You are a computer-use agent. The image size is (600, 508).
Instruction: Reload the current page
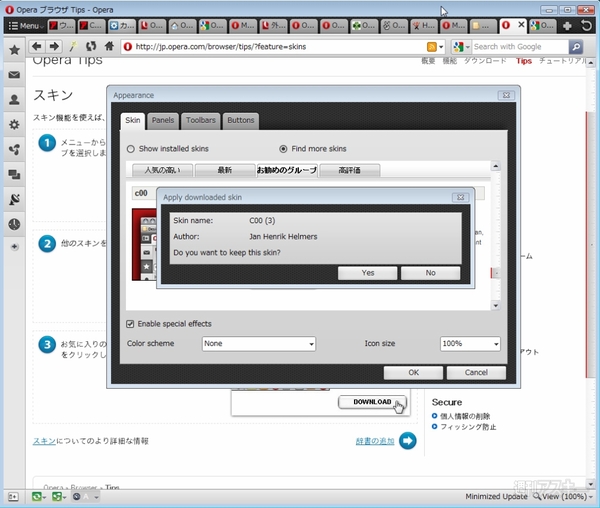point(91,47)
